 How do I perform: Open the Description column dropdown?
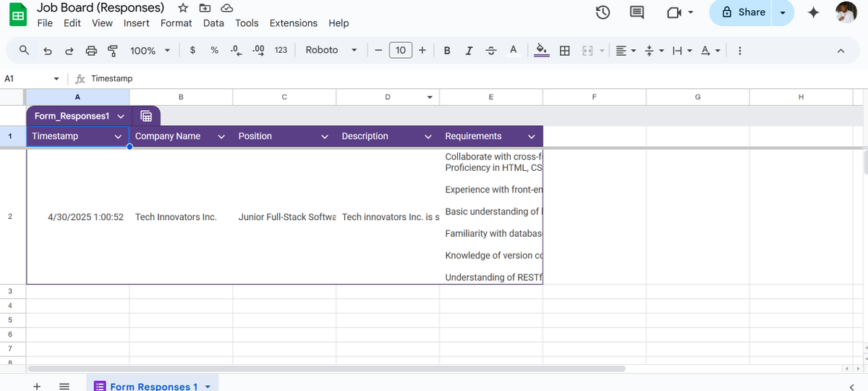click(x=428, y=136)
